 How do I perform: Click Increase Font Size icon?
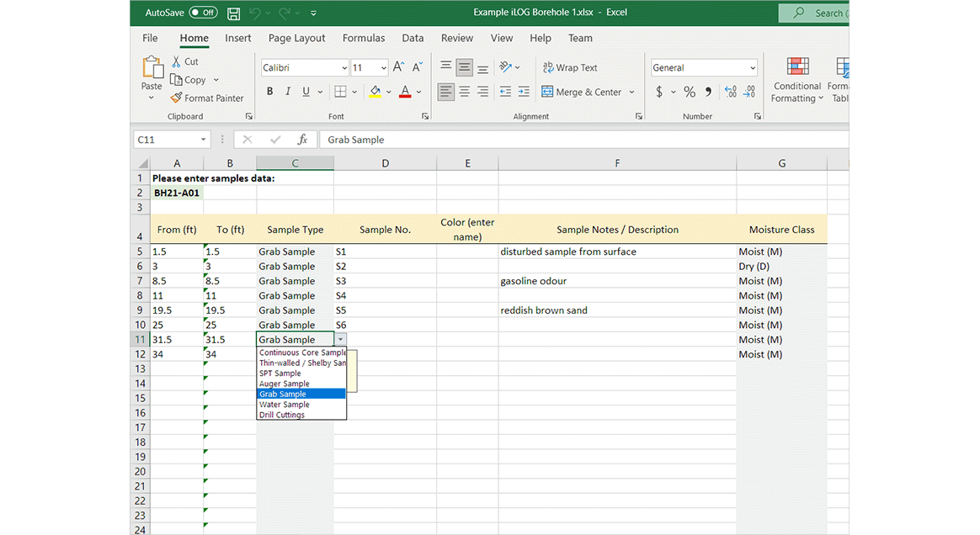399,66
